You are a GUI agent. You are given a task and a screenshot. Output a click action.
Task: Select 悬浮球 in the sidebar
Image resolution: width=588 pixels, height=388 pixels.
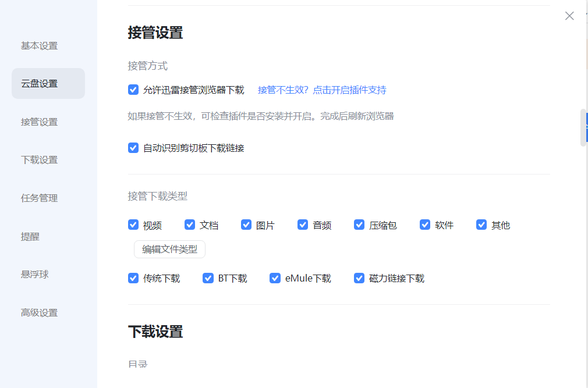[34, 274]
